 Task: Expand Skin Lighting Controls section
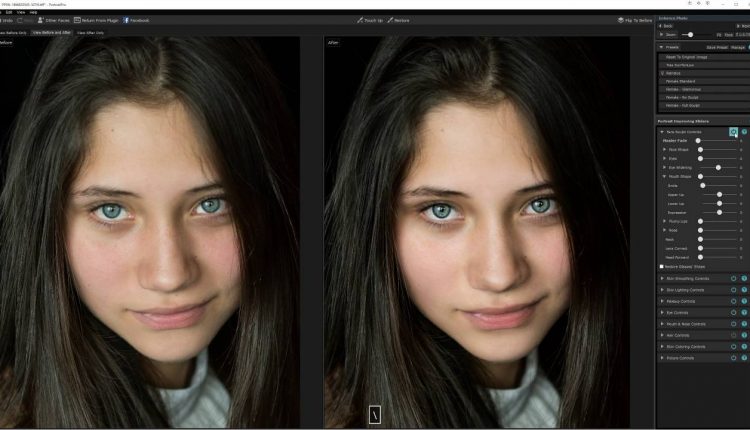(662, 290)
